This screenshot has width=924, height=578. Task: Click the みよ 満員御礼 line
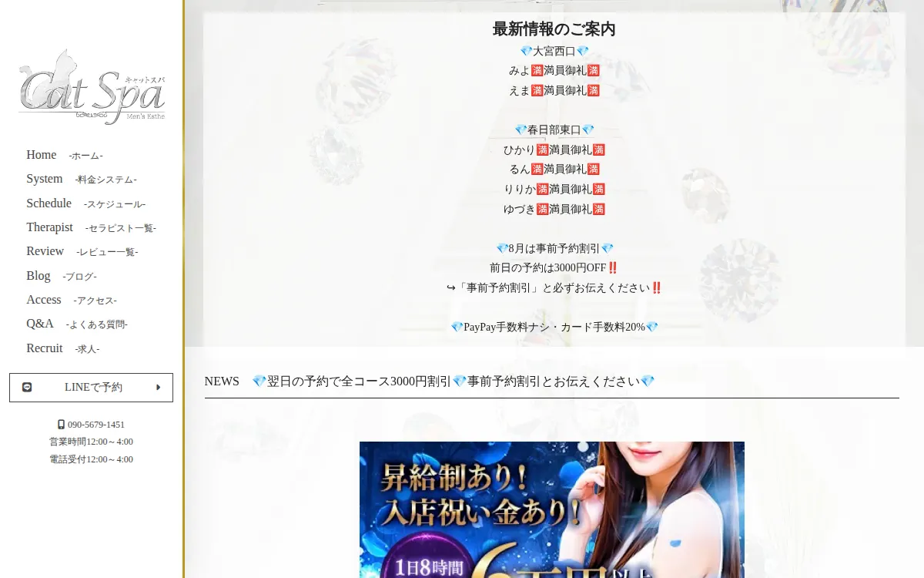[554, 70]
